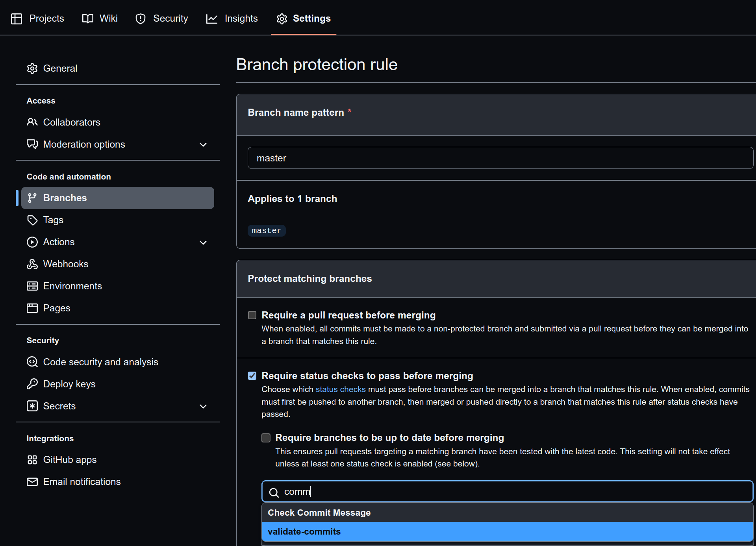This screenshot has height=546, width=756.
Task: Expand the Secrets submenu chevron
Action: point(203,406)
